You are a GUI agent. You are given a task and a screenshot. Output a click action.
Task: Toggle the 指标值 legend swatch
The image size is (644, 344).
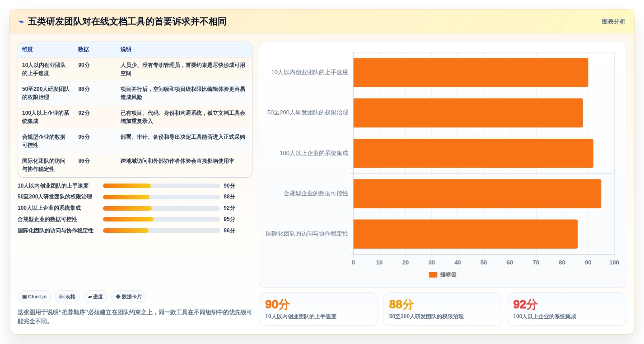tap(433, 275)
